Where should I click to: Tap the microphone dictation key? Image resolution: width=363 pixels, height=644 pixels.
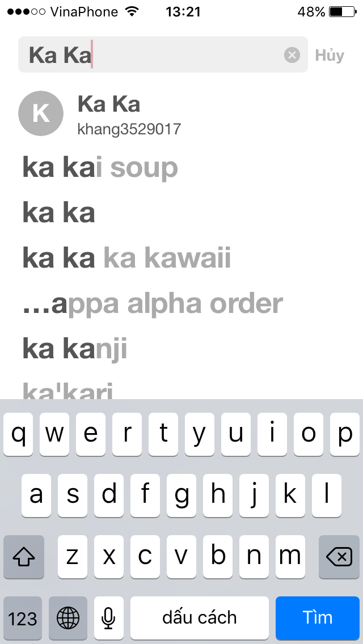(108, 617)
